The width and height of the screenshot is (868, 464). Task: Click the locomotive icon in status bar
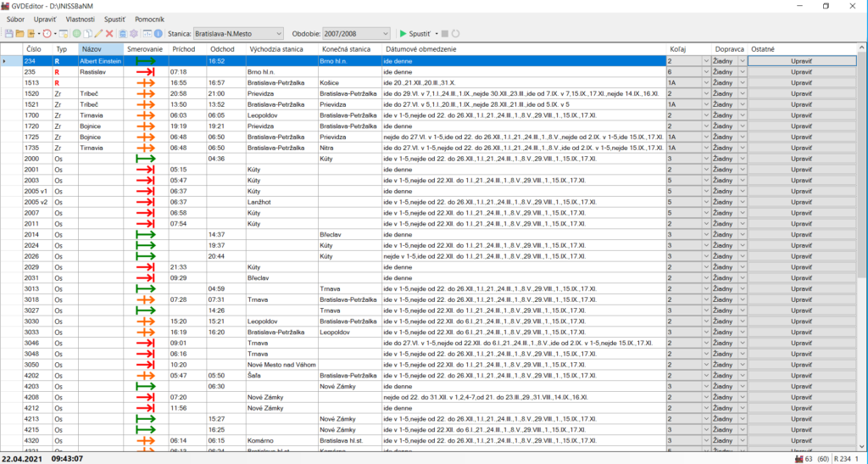click(x=798, y=457)
